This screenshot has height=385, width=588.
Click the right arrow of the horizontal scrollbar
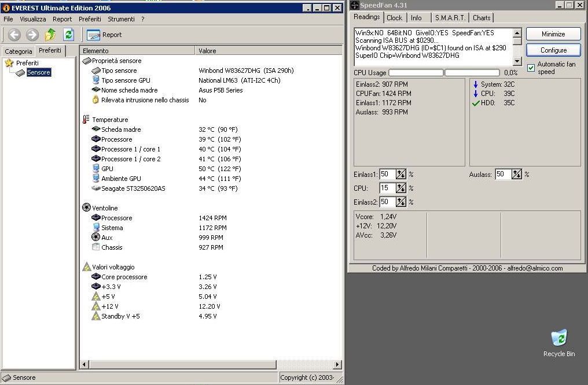point(337,364)
